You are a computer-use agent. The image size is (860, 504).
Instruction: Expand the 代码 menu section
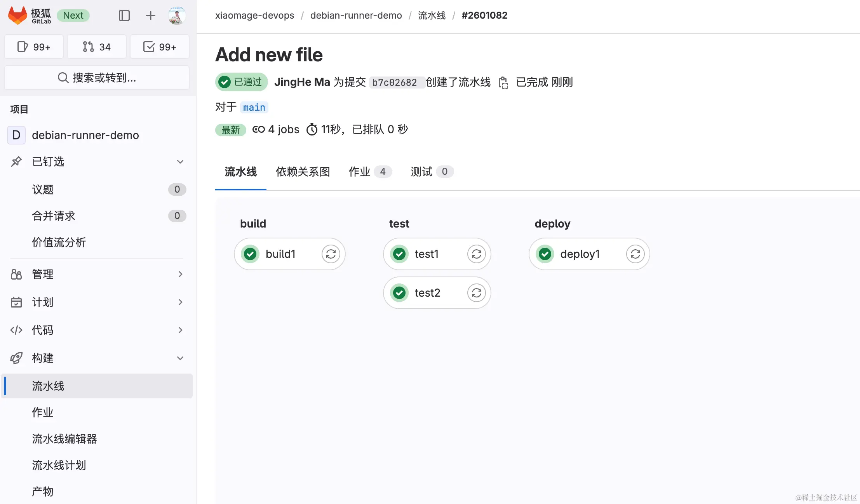pyautogui.click(x=180, y=330)
